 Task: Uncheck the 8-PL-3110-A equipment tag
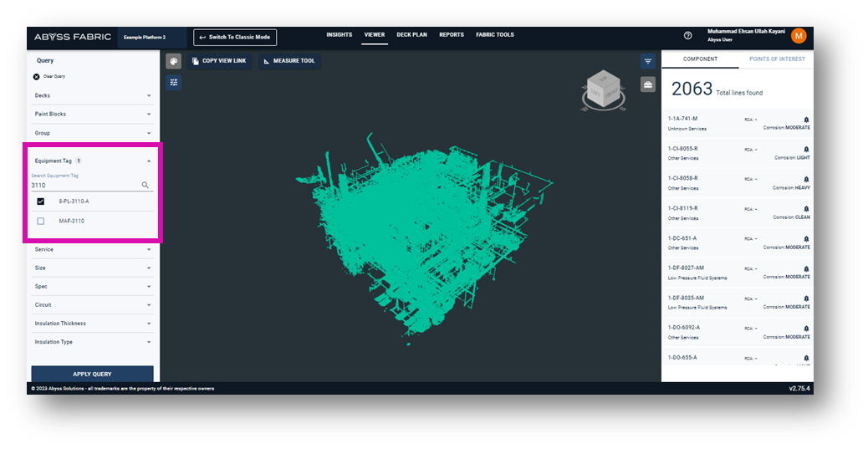pyautogui.click(x=40, y=202)
